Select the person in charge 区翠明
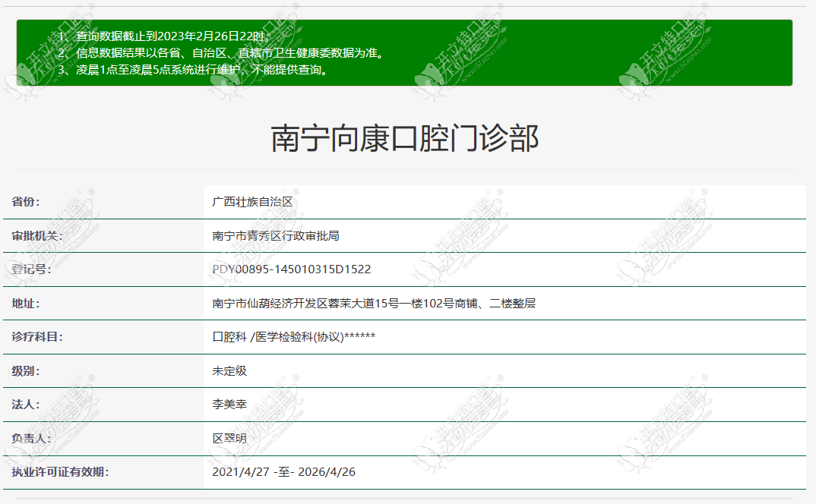Image resolution: width=816 pixels, height=504 pixels. 229,439
